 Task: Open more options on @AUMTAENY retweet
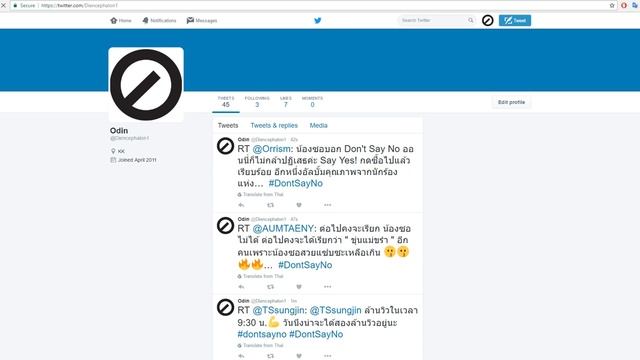coord(327,287)
